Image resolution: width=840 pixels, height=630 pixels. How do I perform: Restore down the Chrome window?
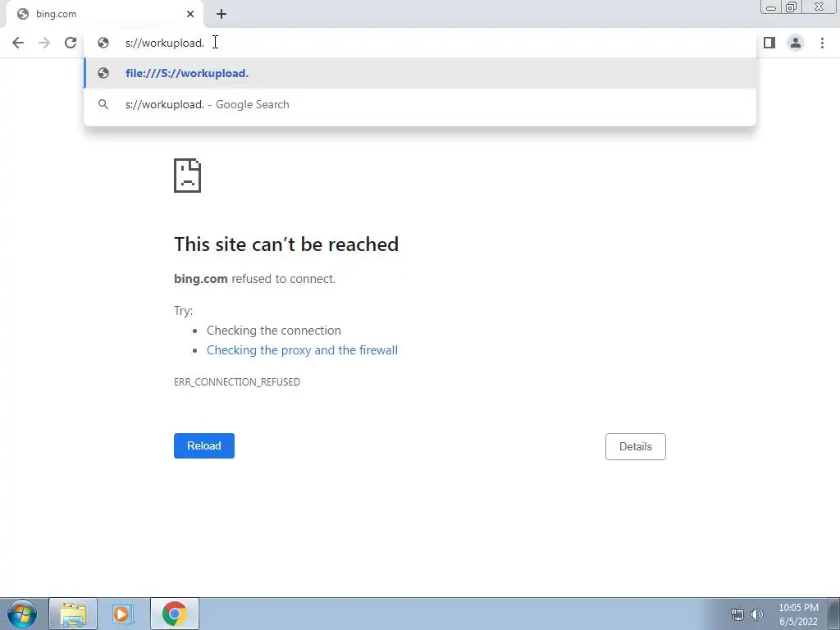coord(791,7)
